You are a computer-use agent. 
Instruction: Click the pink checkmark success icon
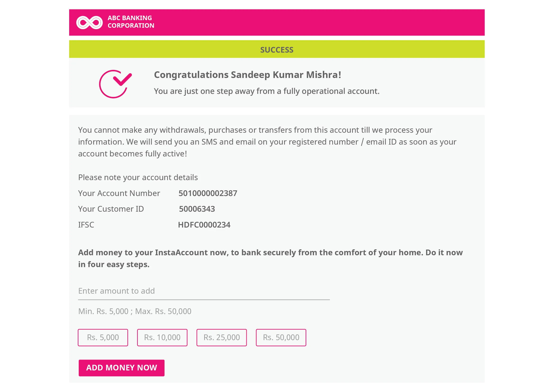[115, 84]
